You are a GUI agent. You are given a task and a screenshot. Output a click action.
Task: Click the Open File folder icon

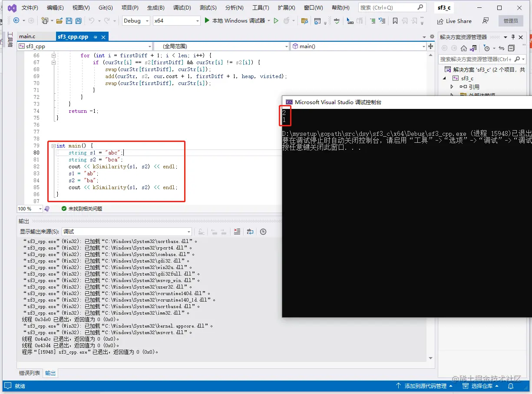tap(59, 21)
